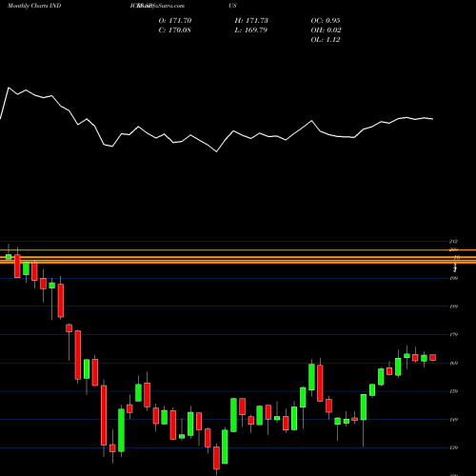
Task: Select the OL: 1.12 reading
Action: pyautogui.click(x=326, y=40)
